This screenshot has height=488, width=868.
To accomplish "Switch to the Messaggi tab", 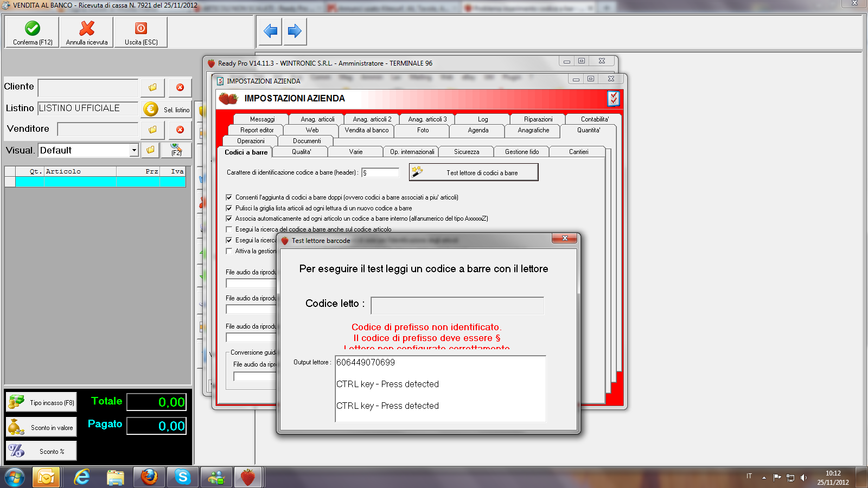I will click(263, 119).
